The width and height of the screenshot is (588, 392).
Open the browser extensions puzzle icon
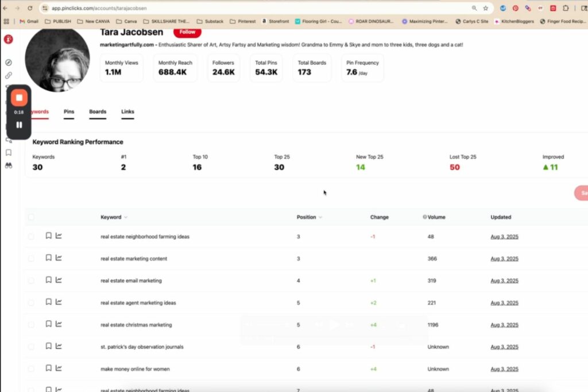click(566, 8)
